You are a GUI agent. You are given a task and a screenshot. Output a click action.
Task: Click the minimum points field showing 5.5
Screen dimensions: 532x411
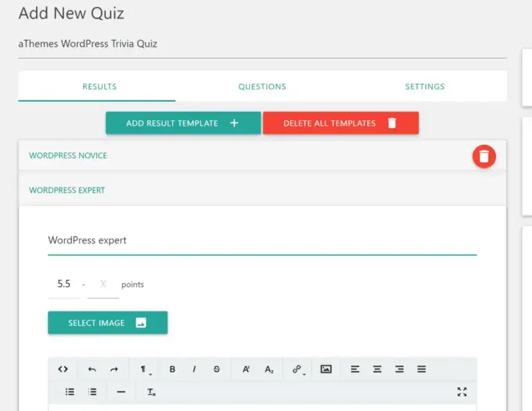click(x=64, y=284)
